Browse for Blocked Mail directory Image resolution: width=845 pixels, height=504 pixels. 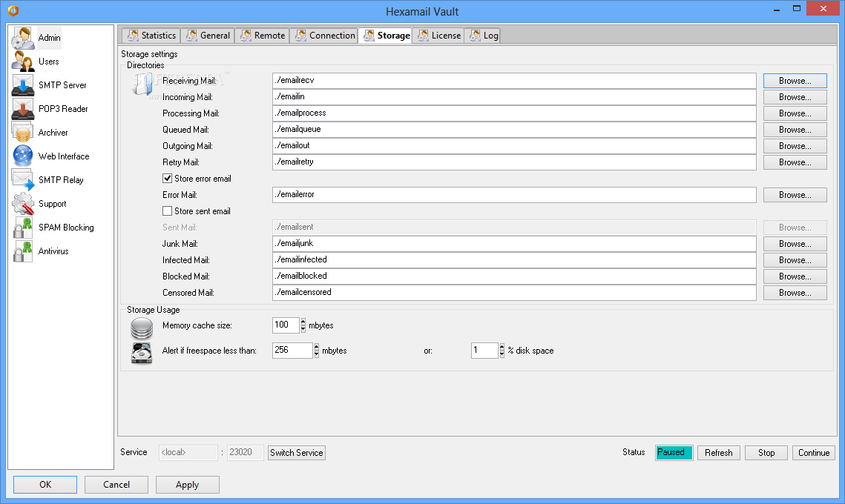795,276
